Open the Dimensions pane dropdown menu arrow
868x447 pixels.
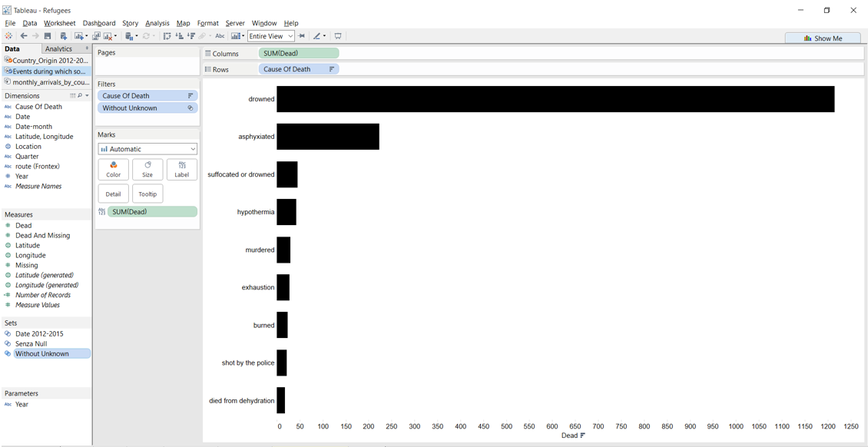(87, 96)
